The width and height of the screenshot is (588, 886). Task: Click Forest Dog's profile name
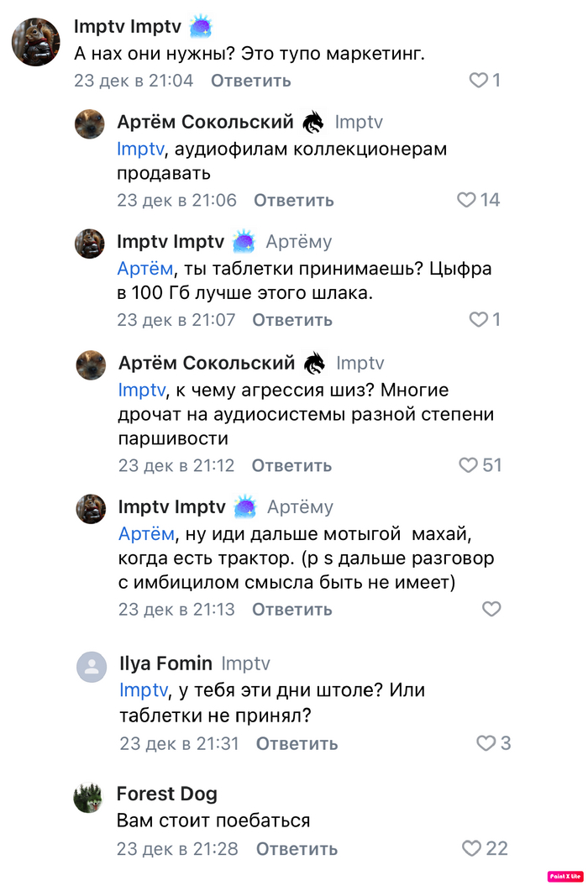tap(166, 794)
